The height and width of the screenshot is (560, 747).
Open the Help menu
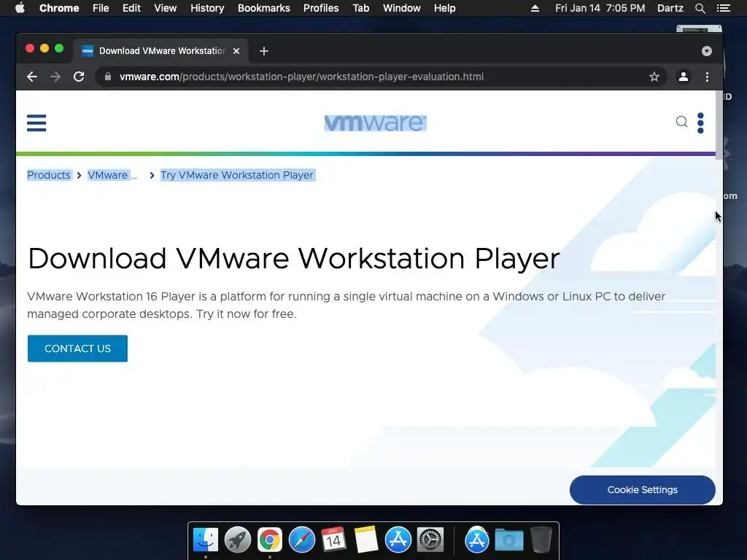444,8
